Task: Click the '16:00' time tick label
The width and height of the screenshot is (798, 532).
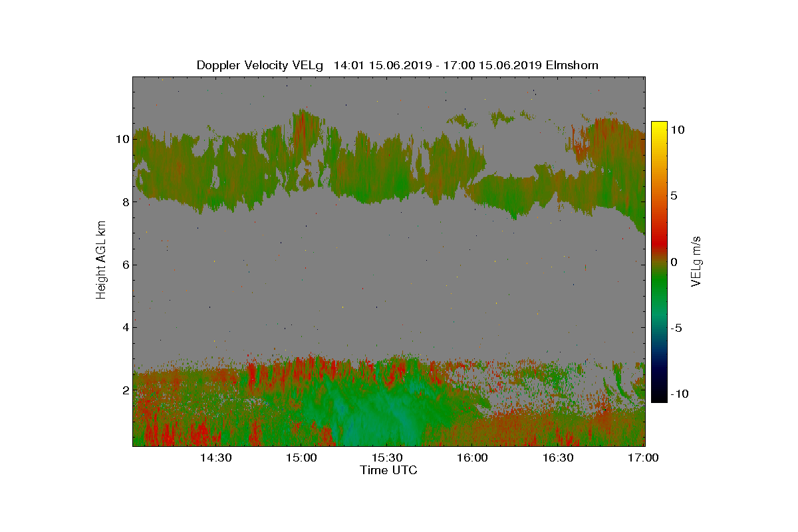Action: (x=473, y=458)
